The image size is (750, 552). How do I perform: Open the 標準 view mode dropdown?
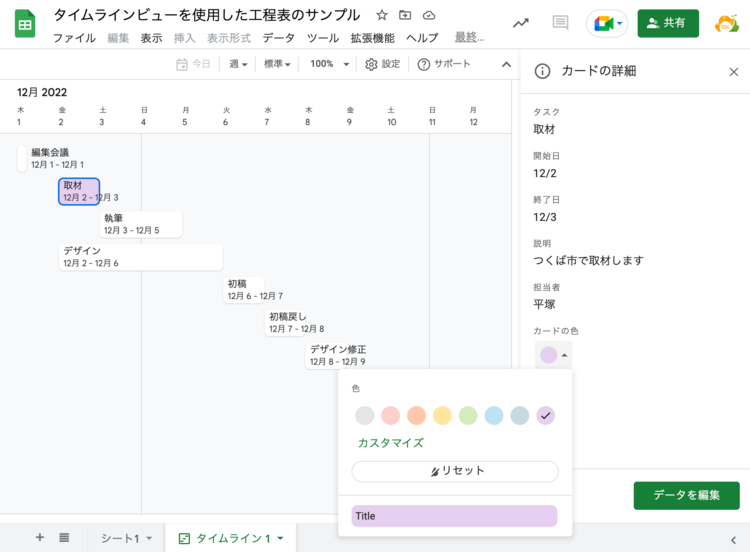click(x=277, y=64)
